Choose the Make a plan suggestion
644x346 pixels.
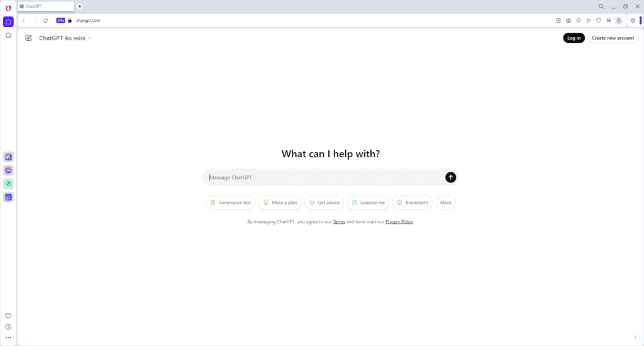[280, 203]
